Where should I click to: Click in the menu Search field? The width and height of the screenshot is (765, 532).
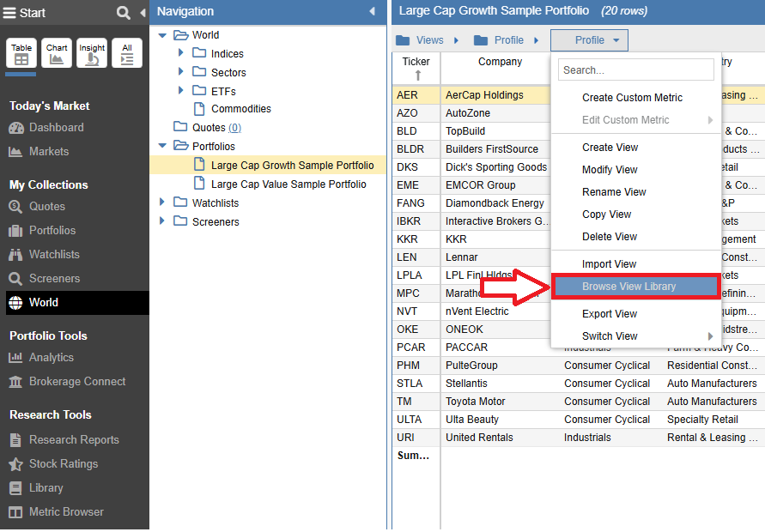pyautogui.click(x=635, y=70)
